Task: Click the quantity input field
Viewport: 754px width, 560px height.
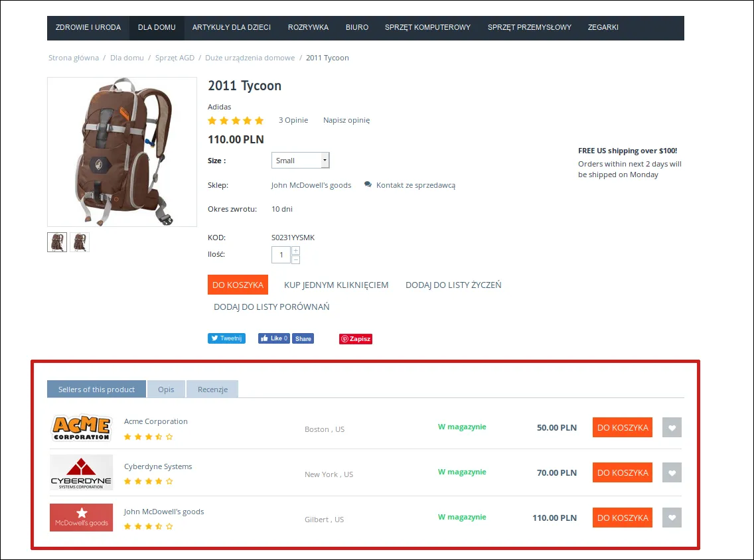Action: coord(281,255)
